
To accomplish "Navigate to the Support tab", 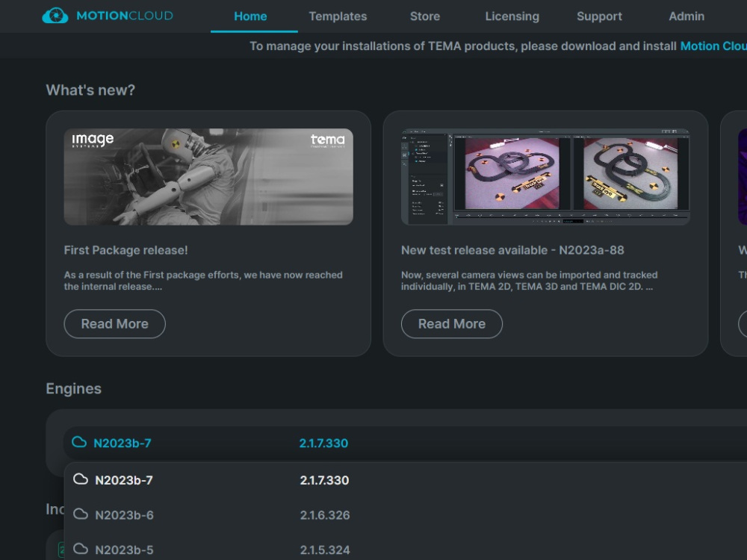I will pos(599,16).
